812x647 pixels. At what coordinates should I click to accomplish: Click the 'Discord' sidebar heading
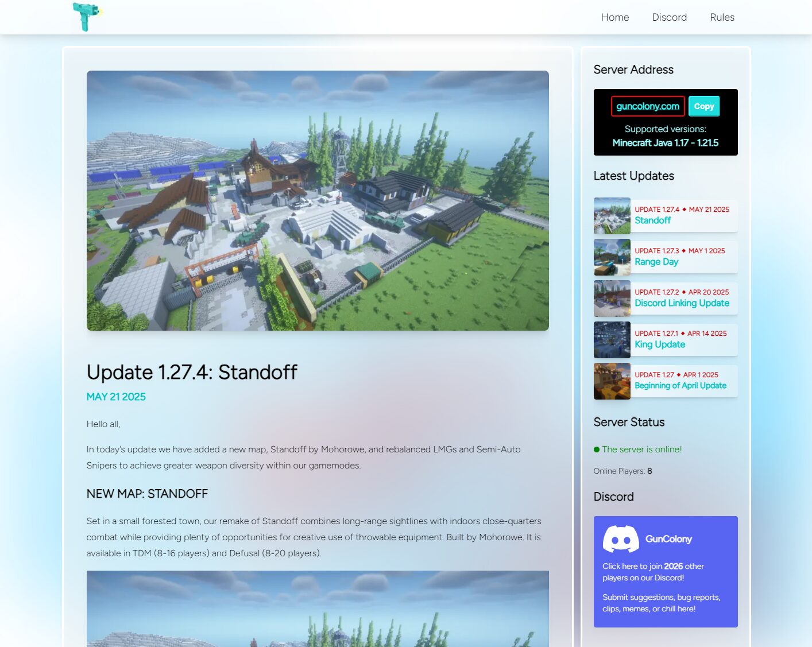[613, 497]
